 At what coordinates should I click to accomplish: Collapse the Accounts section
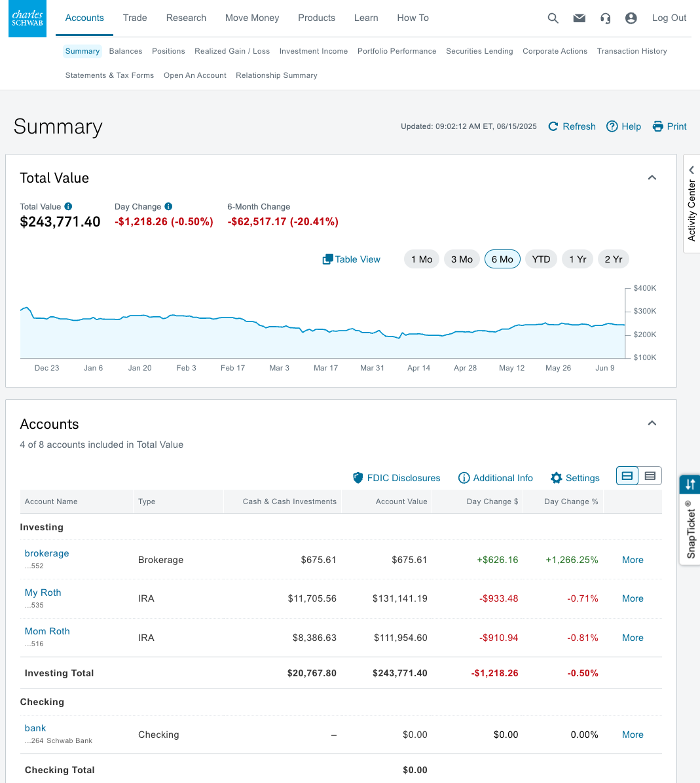coord(652,423)
